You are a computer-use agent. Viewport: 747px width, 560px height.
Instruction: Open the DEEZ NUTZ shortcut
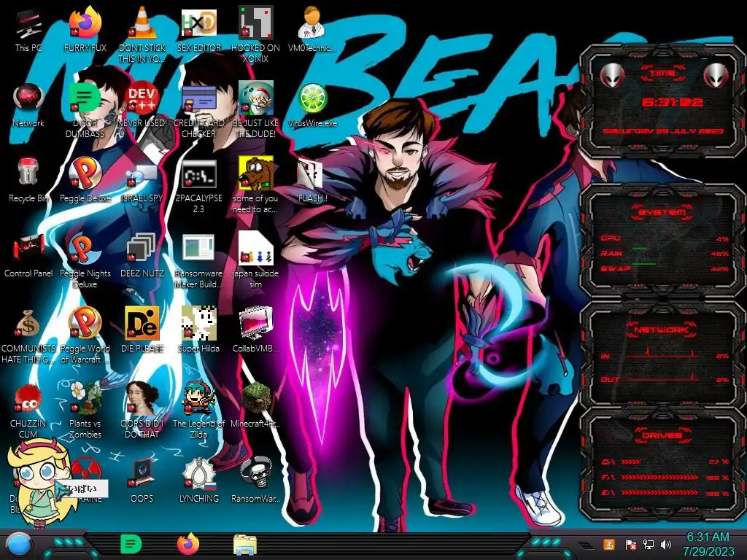tap(142, 249)
